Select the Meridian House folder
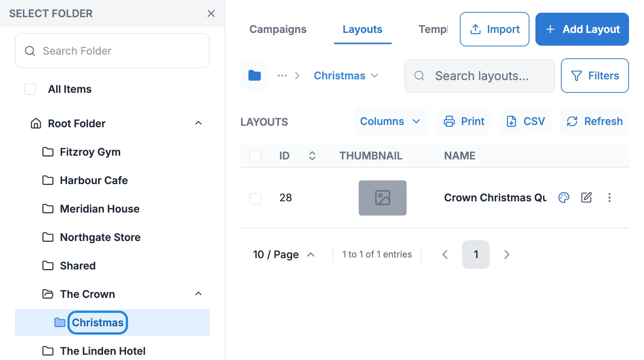 tap(100, 209)
